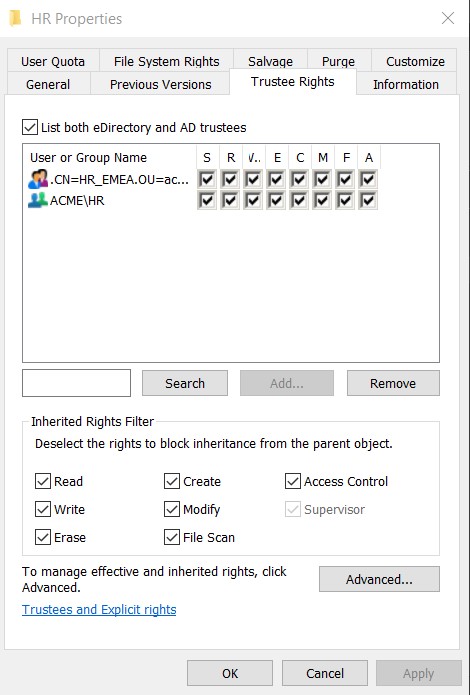
Task: Open the User Quota tab
Action: tap(53, 61)
